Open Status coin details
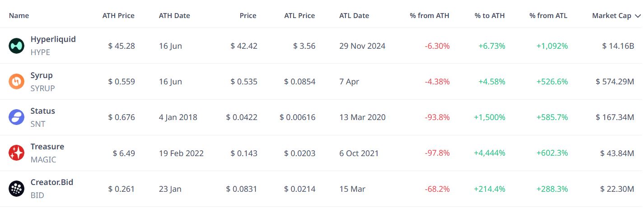 pyautogui.click(x=43, y=111)
